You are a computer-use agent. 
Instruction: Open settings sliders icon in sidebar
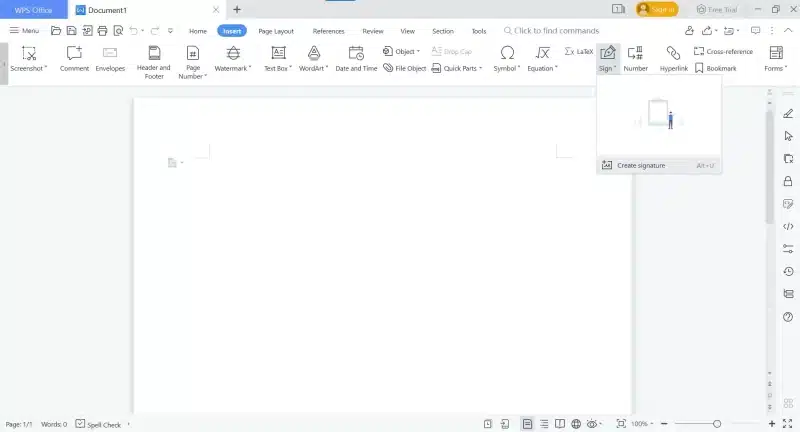788,249
